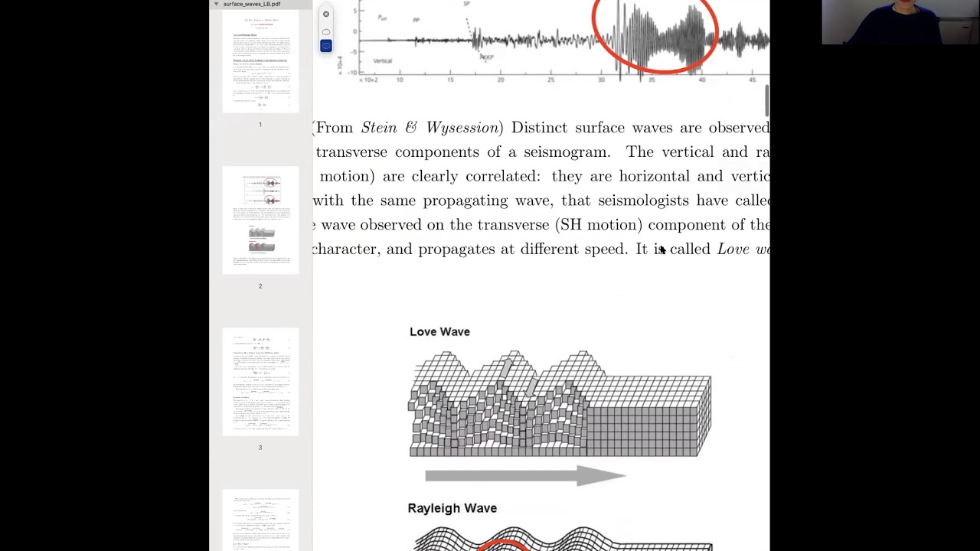Click the 'Rayleigh Wave' figure label
980x551 pixels.
452,508
